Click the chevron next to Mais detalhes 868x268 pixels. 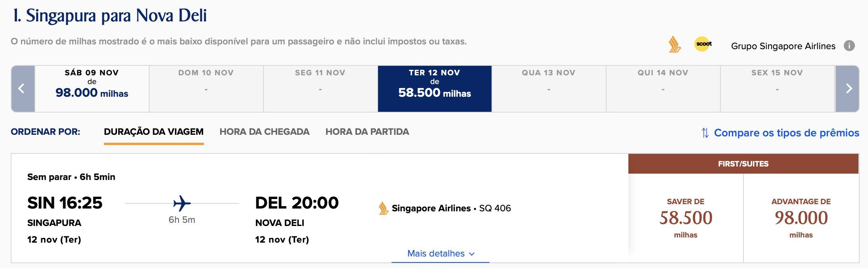tap(472, 254)
